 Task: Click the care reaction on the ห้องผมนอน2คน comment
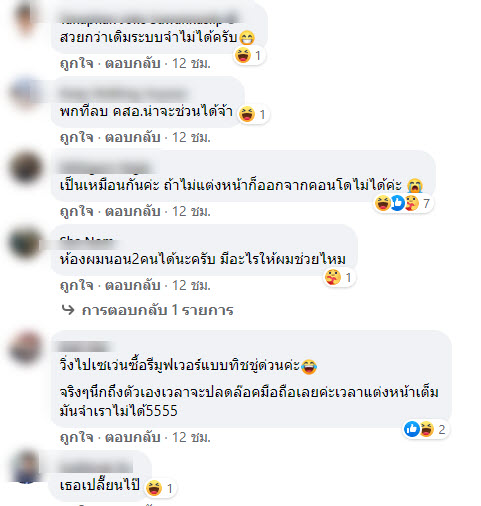tap(333, 277)
